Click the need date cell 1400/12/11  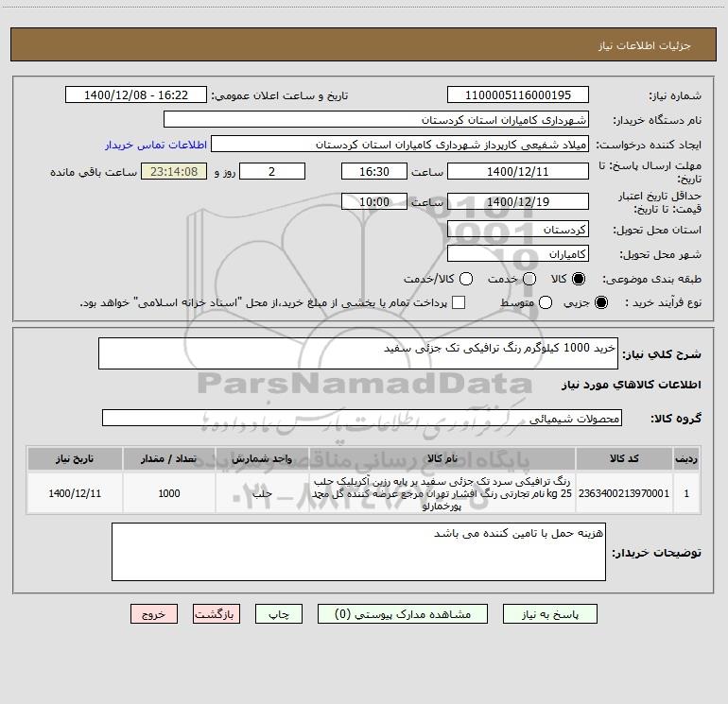click(x=75, y=493)
